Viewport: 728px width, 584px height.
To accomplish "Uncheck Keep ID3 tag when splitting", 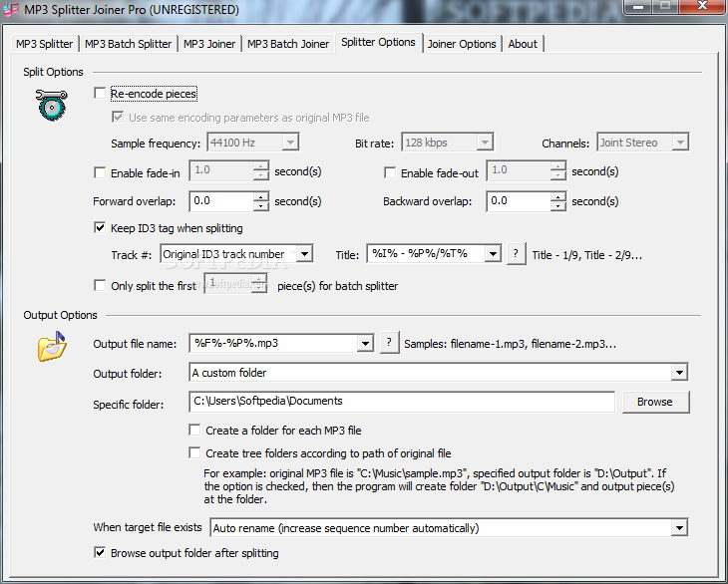I will [x=100, y=228].
